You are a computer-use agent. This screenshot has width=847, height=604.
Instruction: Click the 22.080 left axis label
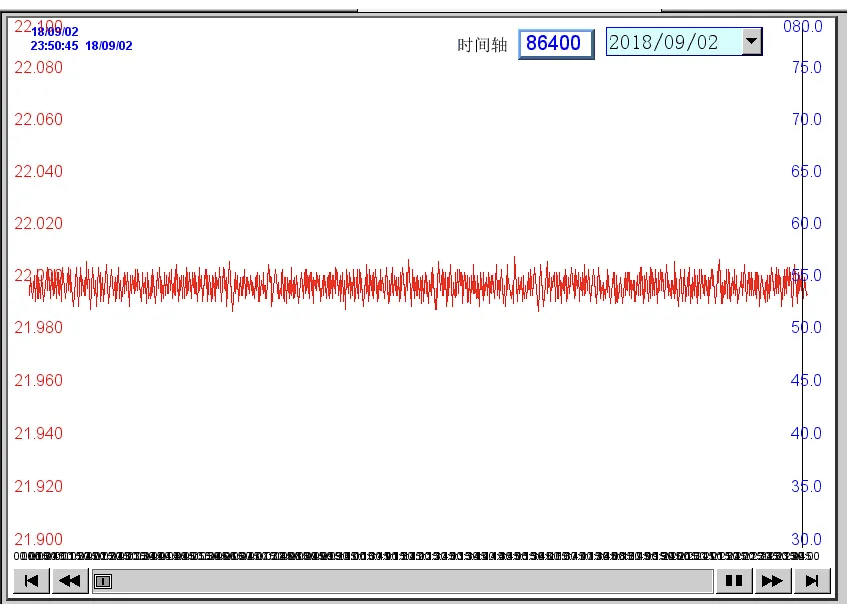tap(38, 68)
